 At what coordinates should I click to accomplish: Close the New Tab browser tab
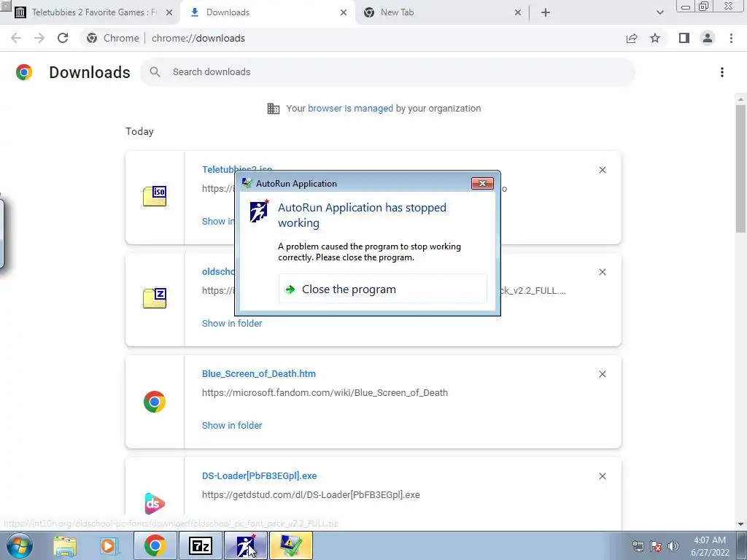pyautogui.click(x=518, y=12)
